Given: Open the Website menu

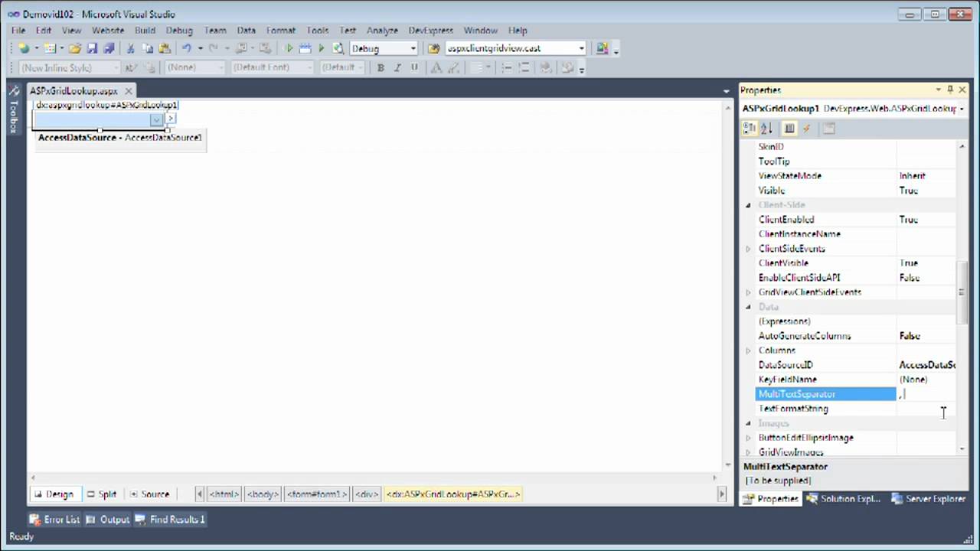Looking at the screenshot, I should click(108, 31).
